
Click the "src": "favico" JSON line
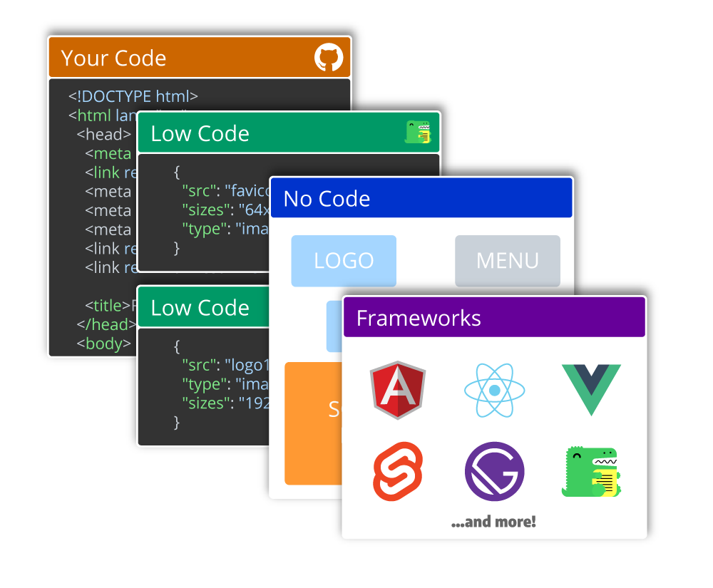(x=226, y=191)
